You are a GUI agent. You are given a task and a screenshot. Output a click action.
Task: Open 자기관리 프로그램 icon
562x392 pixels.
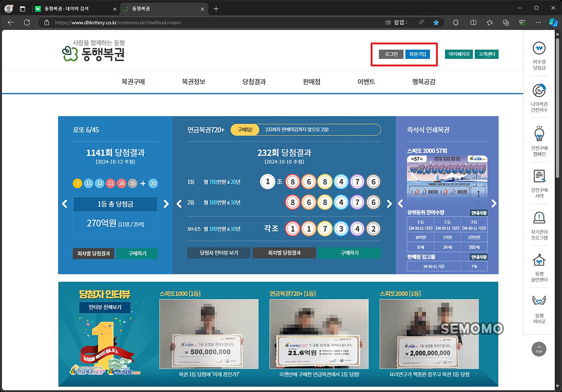[539, 218]
